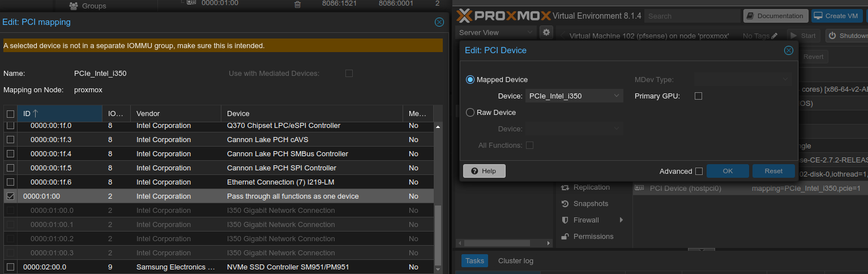Viewport: 868px width, 274px height.
Task: Open the Server View dropdown
Action: 496,33
